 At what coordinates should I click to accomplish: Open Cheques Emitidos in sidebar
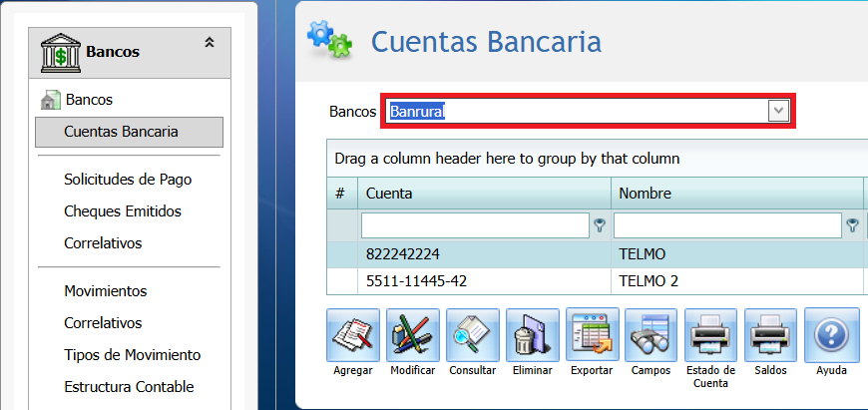(x=123, y=211)
